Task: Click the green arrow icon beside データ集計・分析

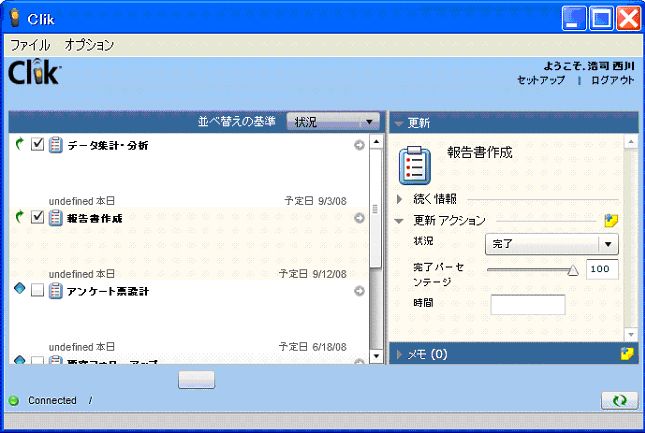Action: pyautogui.click(x=19, y=144)
